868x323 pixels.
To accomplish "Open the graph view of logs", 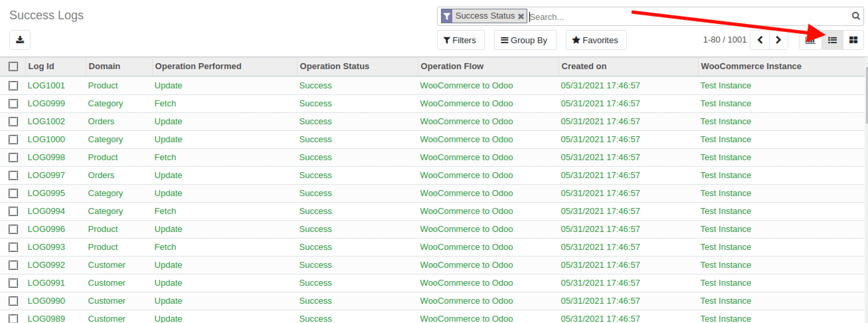I will pos(810,40).
